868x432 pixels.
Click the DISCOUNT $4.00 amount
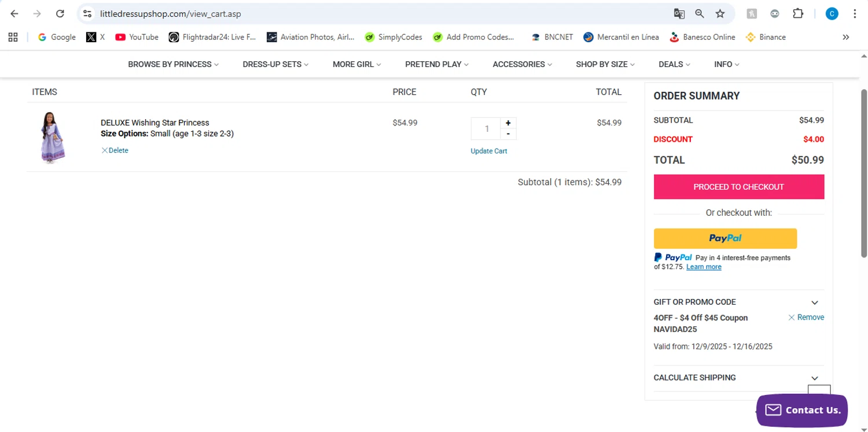(x=814, y=139)
